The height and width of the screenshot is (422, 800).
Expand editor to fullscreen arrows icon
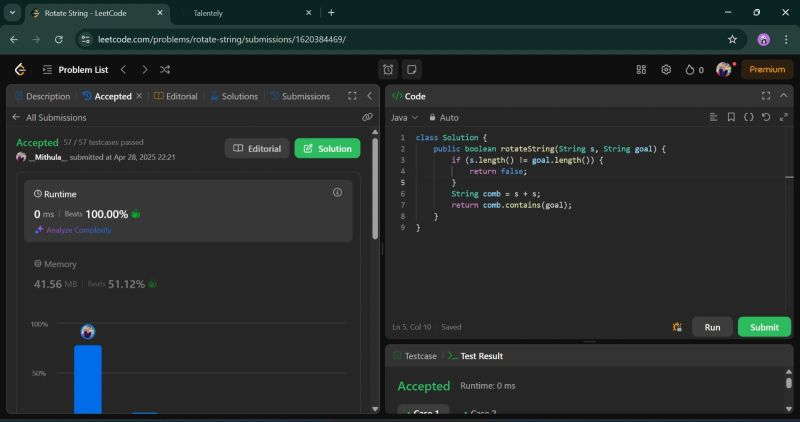pyautogui.click(x=784, y=117)
